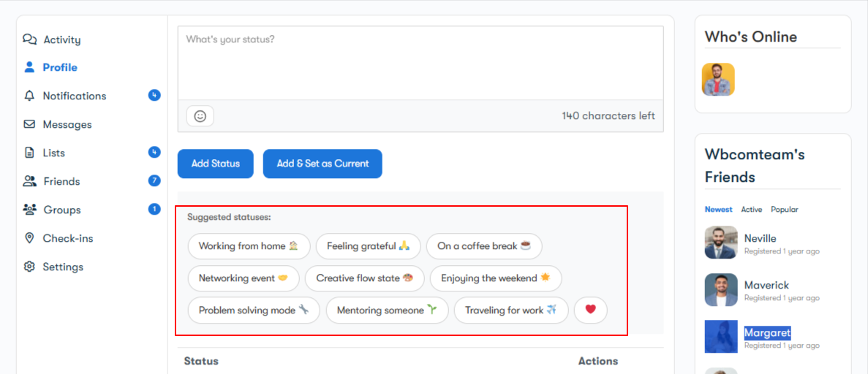868x374 pixels.
Task: Open the Friends icon in sidebar
Action: point(29,181)
